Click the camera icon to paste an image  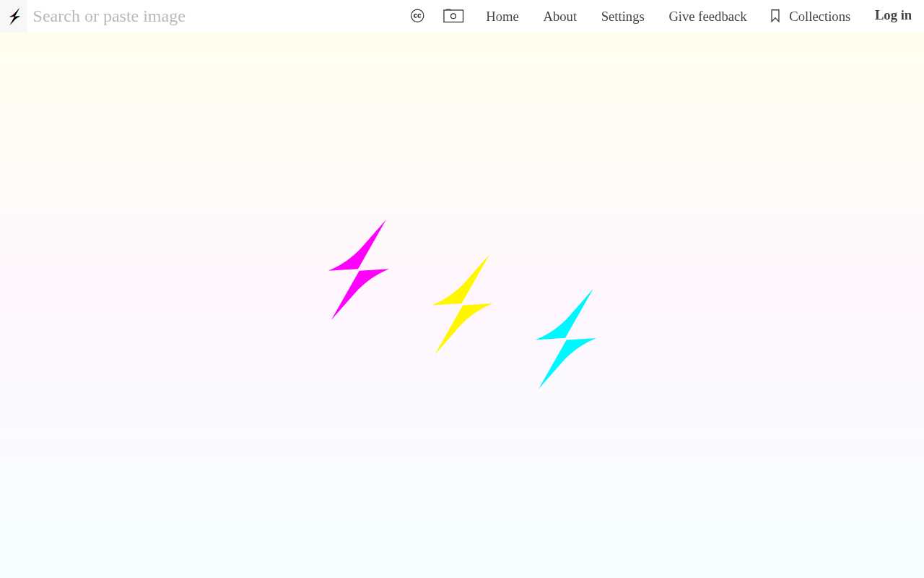(x=453, y=16)
